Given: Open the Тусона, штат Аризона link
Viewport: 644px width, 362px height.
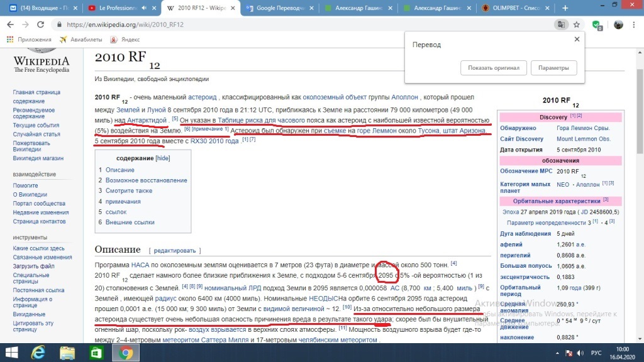Looking at the screenshot, I should pyautogui.click(x=452, y=131).
